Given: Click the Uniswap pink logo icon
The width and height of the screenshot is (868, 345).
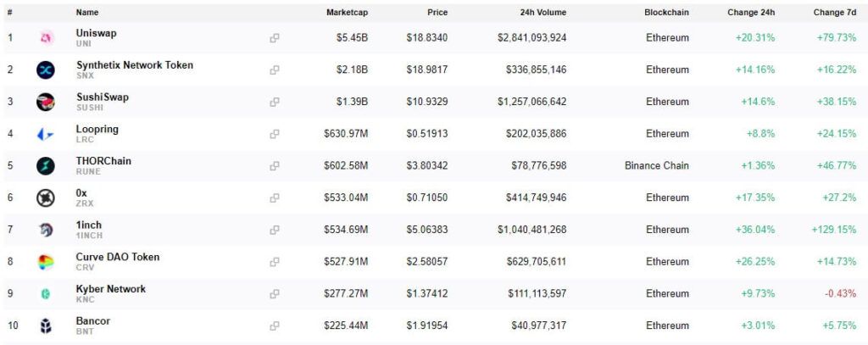Looking at the screenshot, I should pos(46,38).
